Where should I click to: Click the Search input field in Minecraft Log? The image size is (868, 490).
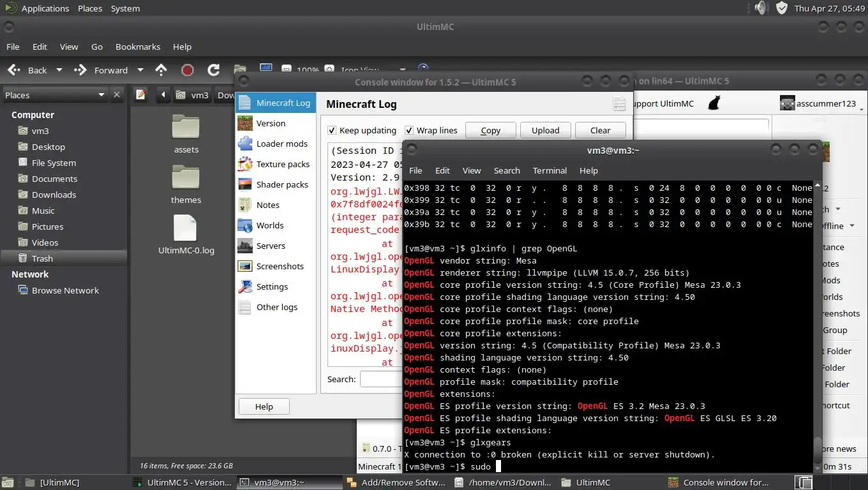pos(381,379)
